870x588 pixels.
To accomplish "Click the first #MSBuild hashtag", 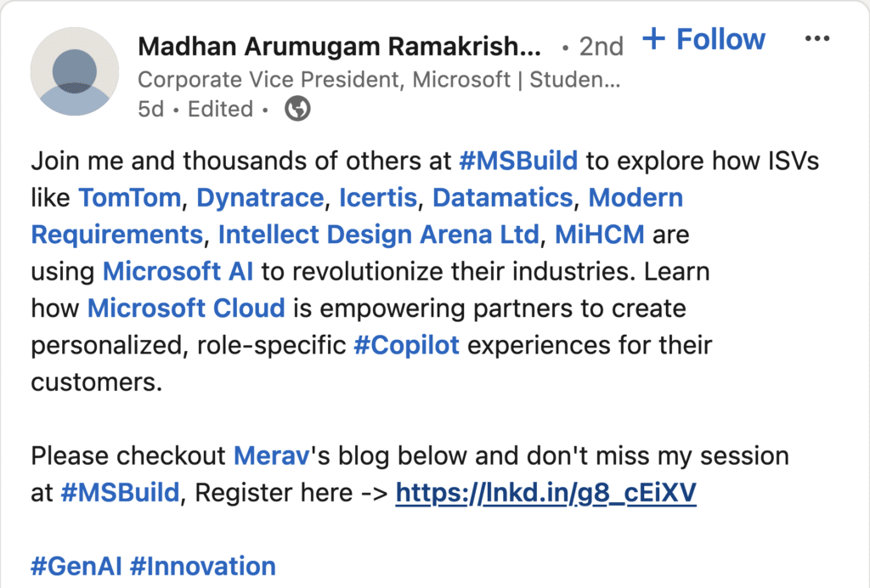I will (x=518, y=160).
